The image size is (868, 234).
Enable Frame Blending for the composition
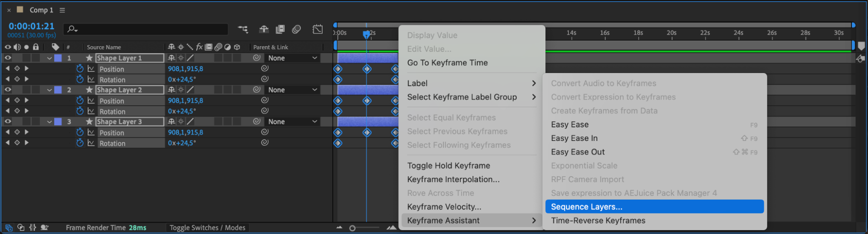click(x=280, y=29)
